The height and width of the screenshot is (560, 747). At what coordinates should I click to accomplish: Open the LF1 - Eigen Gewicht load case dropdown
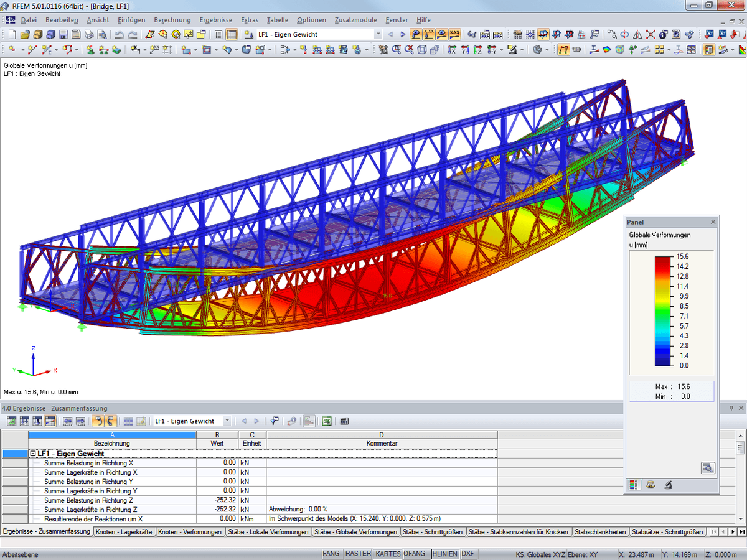(x=378, y=35)
